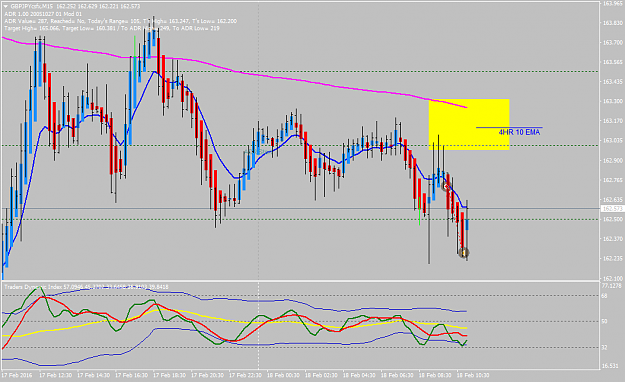Image resolution: width=625 pixels, height=382 pixels.
Task: Click the 163.700 price axis value
Action: (x=613, y=42)
